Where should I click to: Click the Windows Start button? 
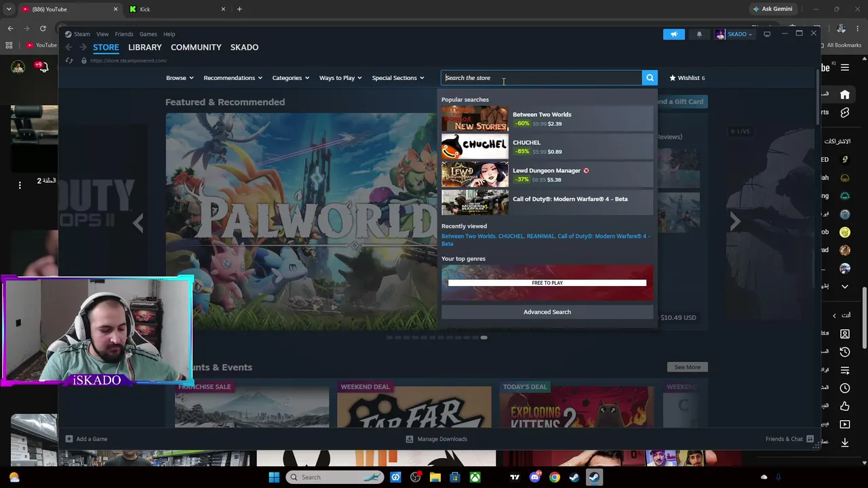[274, 477]
